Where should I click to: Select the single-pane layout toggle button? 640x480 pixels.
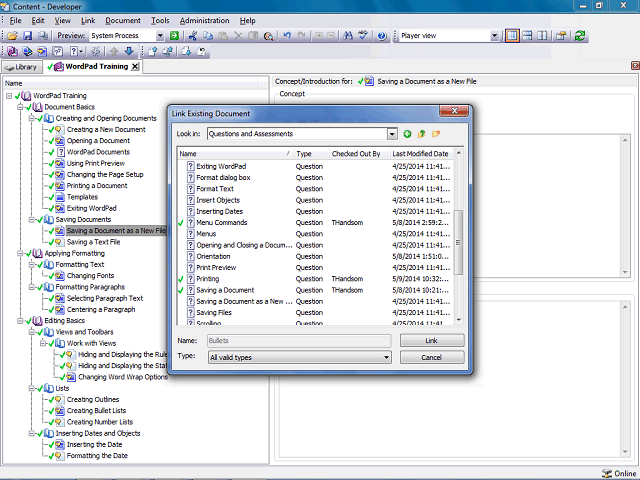point(512,36)
